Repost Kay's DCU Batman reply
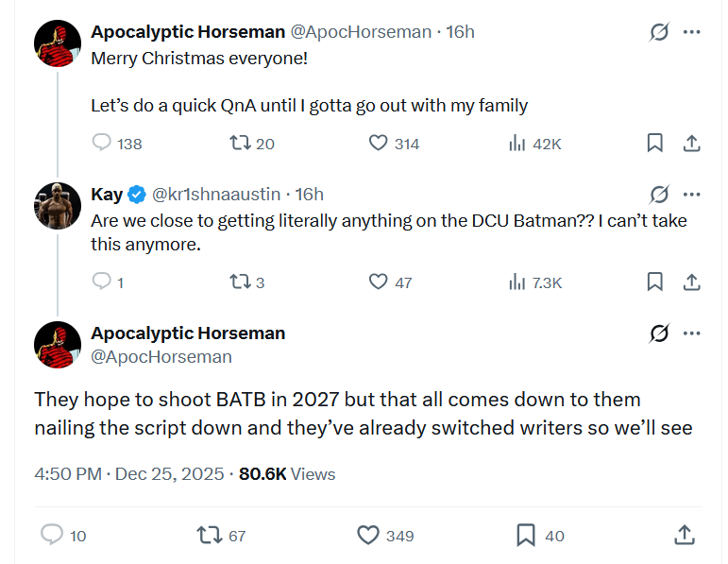Screen dimensions: 728x564 tap(241, 282)
